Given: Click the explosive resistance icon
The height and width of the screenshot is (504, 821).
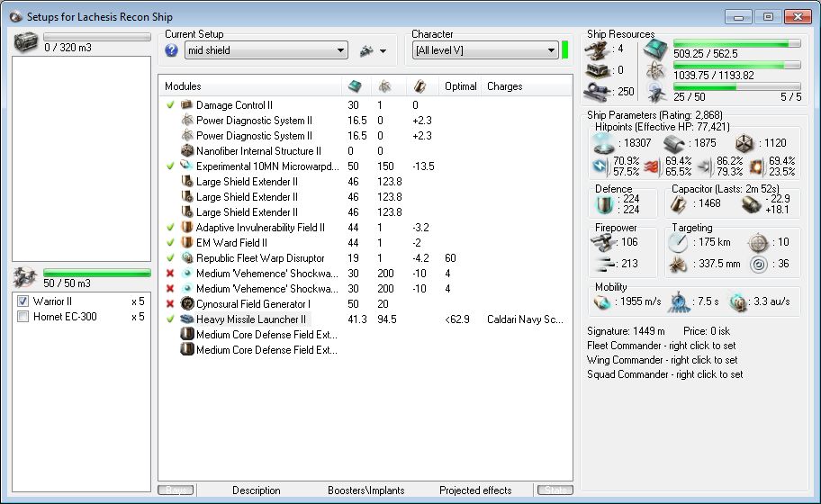Looking at the screenshot, I should tap(756, 166).
